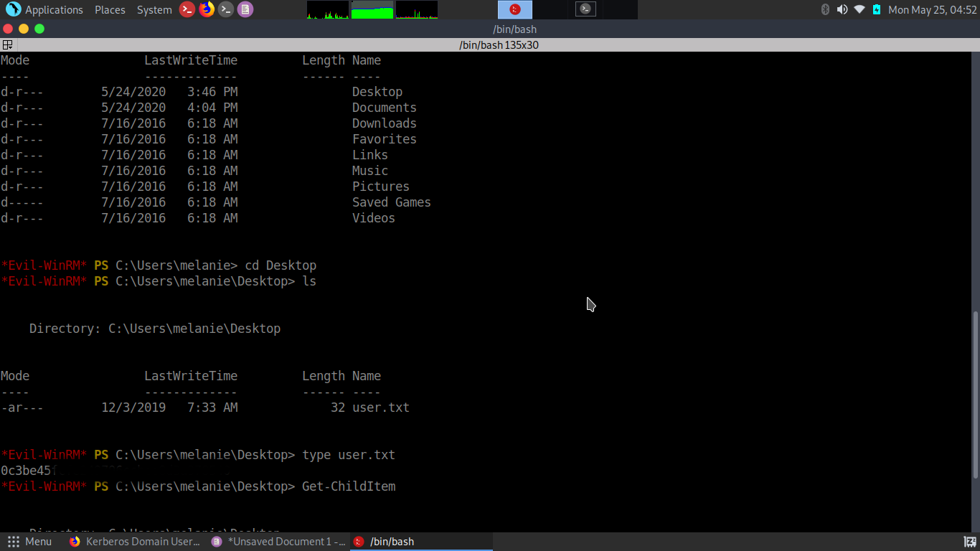Open the Menu button in bottom panel
980x551 pixels.
tap(30, 542)
